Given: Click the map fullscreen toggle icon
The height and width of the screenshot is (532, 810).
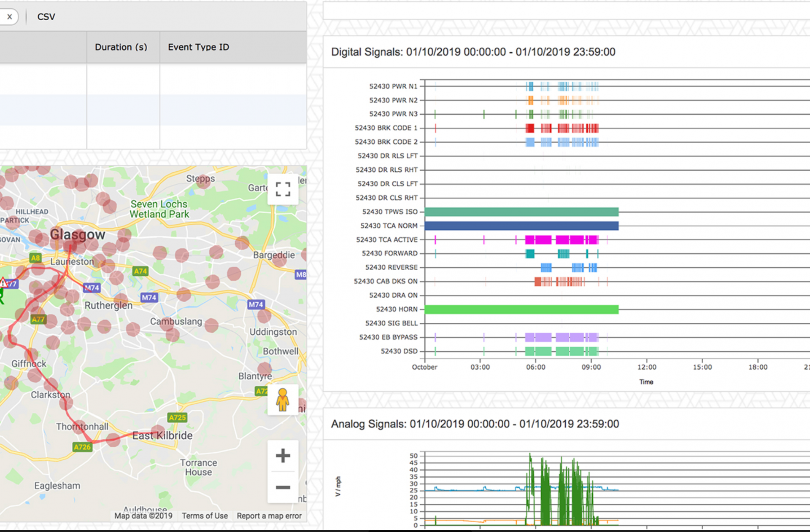Looking at the screenshot, I should coord(283,189).
